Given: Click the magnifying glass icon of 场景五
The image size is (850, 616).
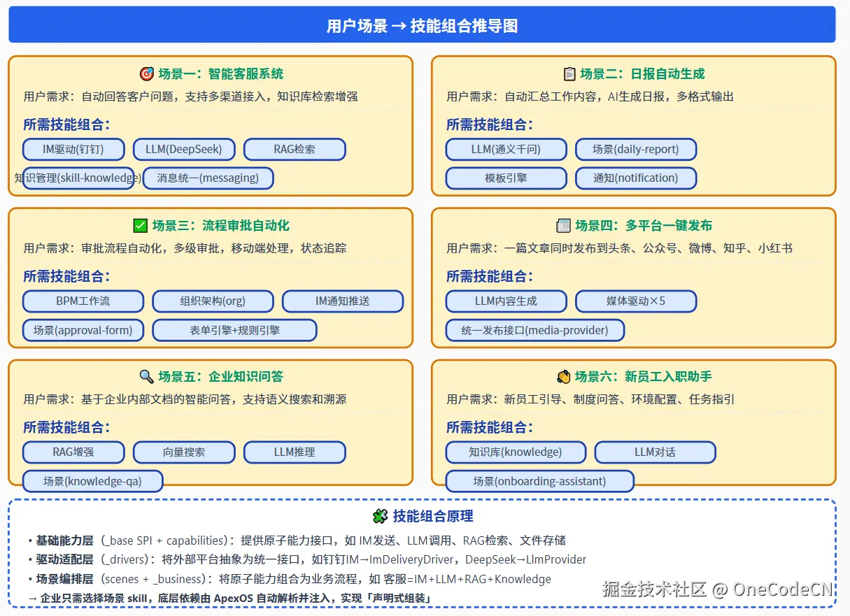Looking at the screenshot, I should coord(148,376).
